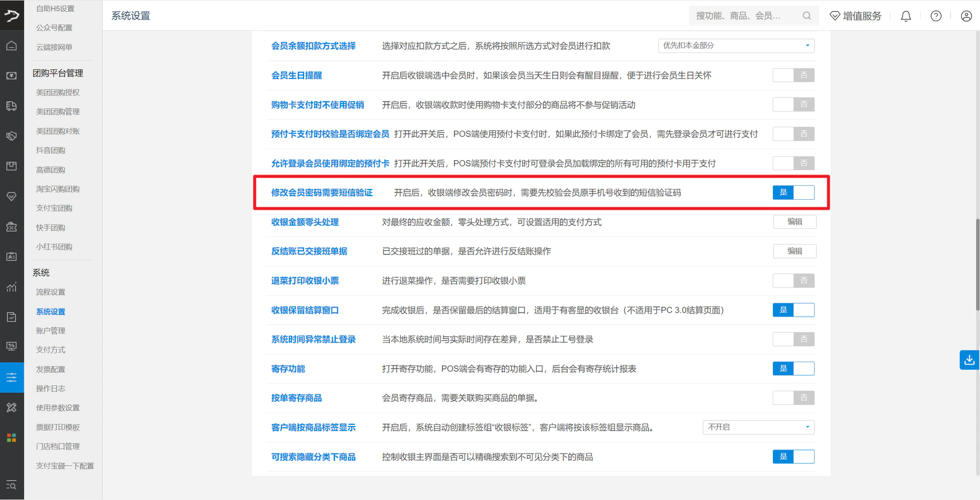980x500 pixels.
Task: Open the home icon in left sidebar
Action: [12, 46]
